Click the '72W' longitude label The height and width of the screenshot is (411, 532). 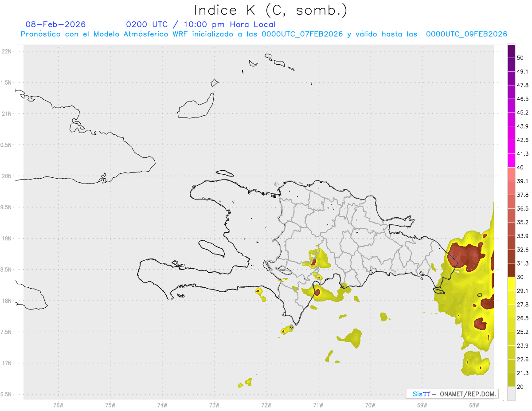[x=266, y=405]
